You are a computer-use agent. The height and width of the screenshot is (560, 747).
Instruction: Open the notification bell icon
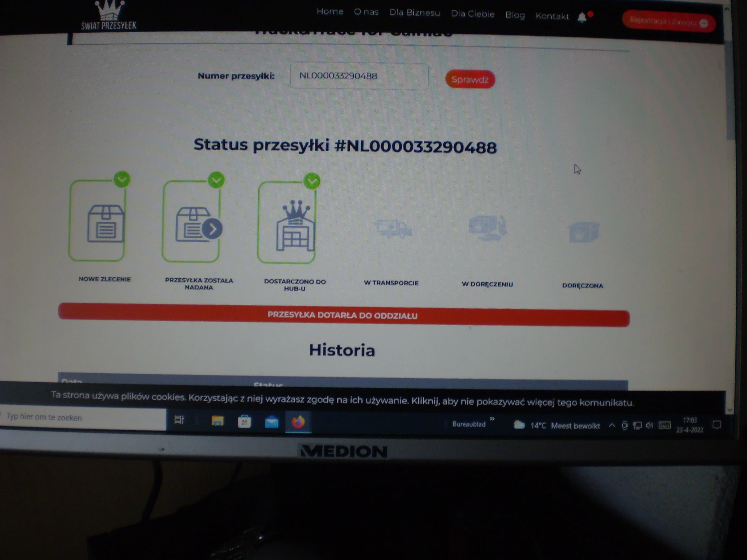pos(582,17)
